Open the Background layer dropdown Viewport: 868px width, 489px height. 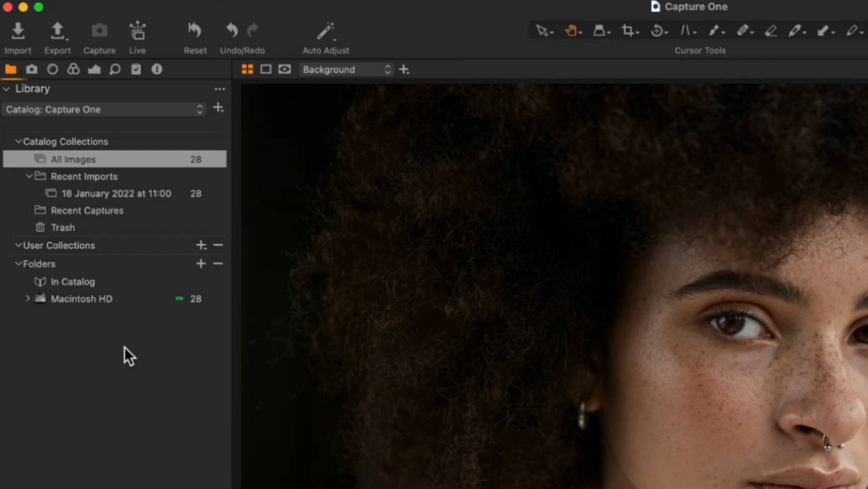(346, 70)
